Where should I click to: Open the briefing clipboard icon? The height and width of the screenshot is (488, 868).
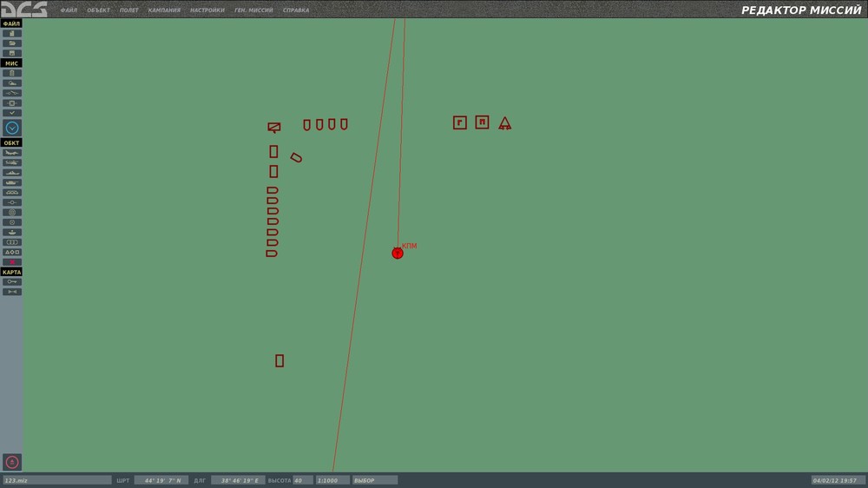tap(11, 73)
